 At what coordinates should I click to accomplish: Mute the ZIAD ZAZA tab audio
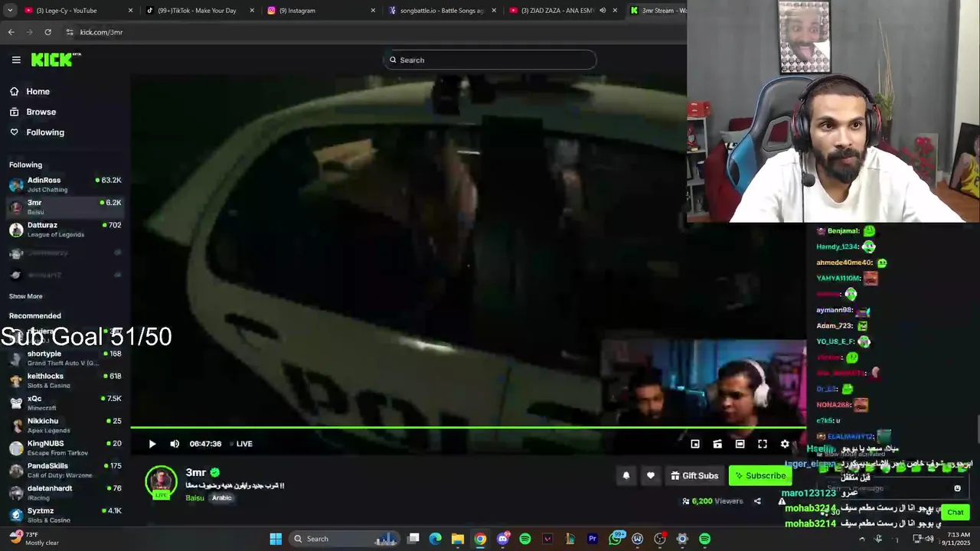(x=603, y=11)
